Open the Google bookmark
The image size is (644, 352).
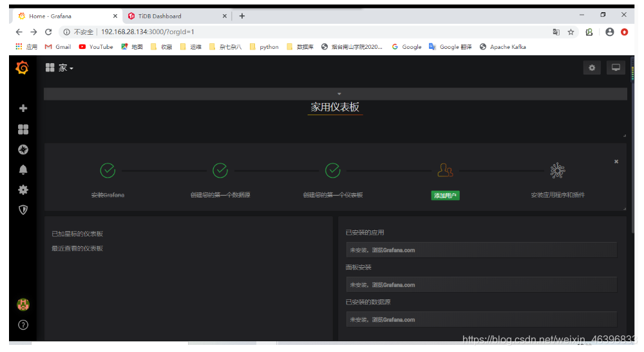406,47
